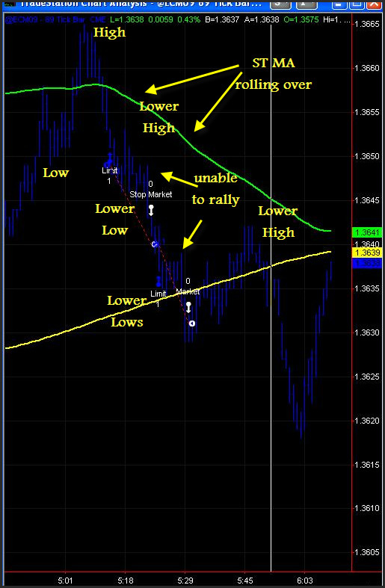
Task: Select the 'unable to rally' text annotation
Action: click(215, 188)
